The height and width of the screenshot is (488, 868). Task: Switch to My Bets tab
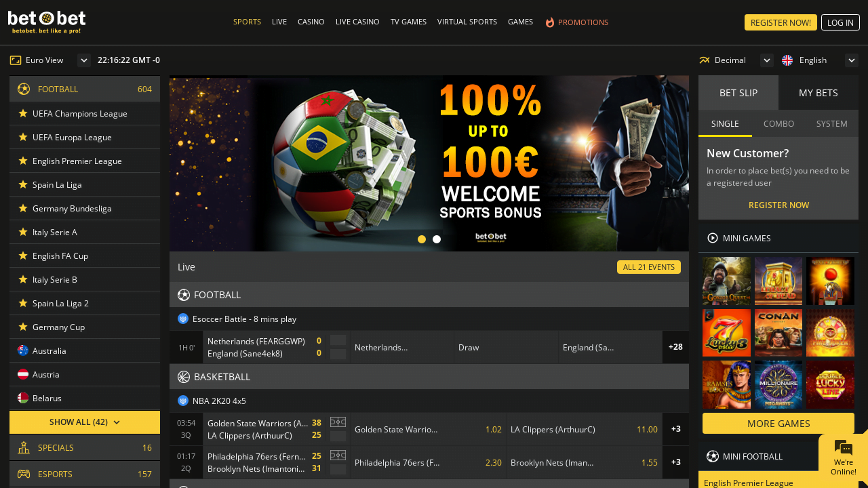(818, 93)
